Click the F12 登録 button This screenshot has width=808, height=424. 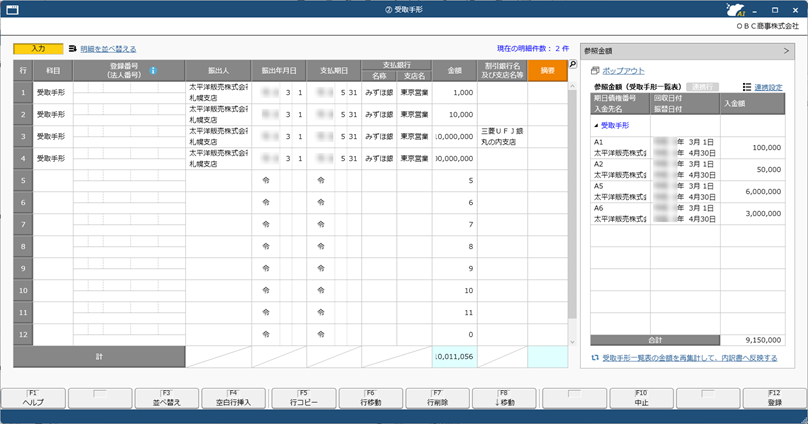click(775, 398)
